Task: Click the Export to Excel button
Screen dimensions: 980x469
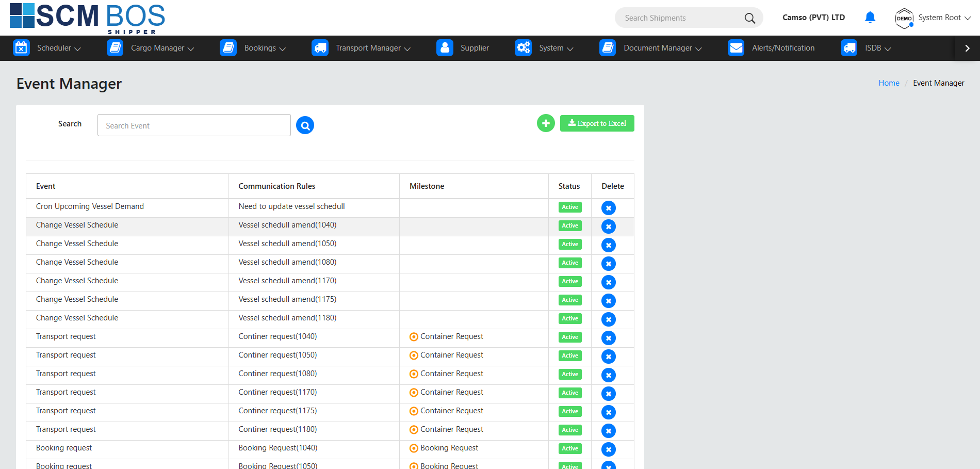Action: pos(597,123)
